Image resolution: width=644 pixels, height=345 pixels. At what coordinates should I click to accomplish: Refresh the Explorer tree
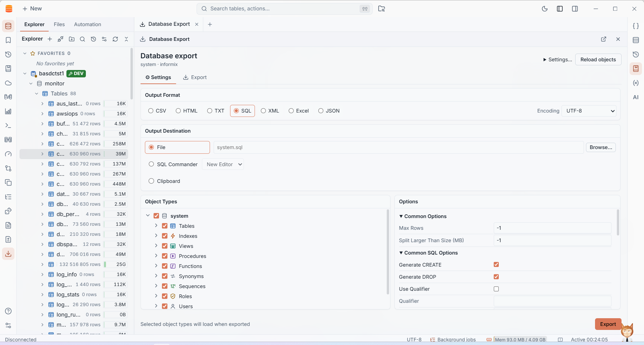(115, 39)
